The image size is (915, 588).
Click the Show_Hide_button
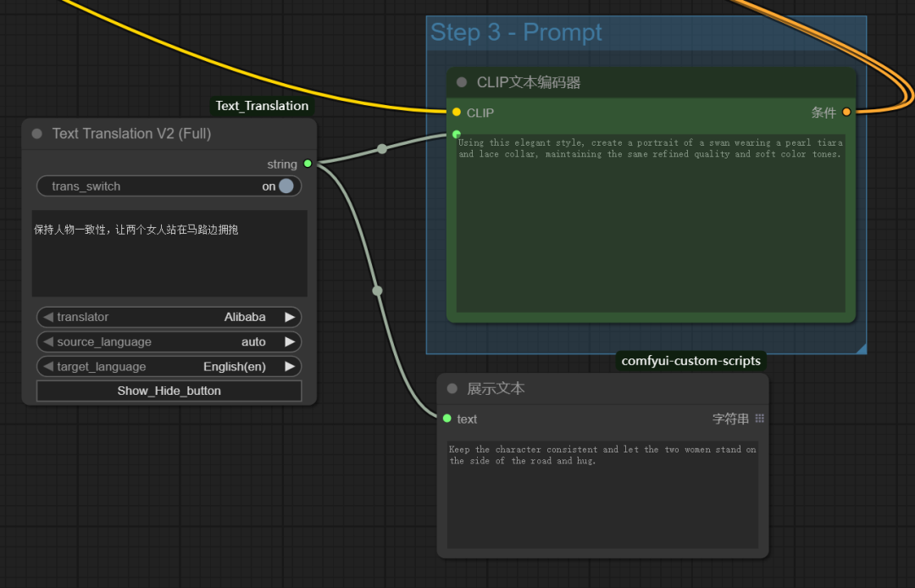click(169, 391)
